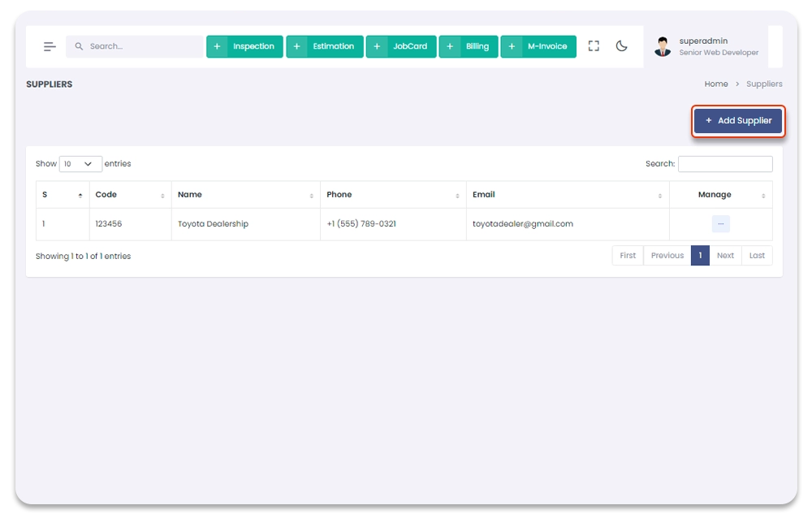Sort table by Name column
The height and width of the screenshot is (514, 812).
(x=245, y=195)
